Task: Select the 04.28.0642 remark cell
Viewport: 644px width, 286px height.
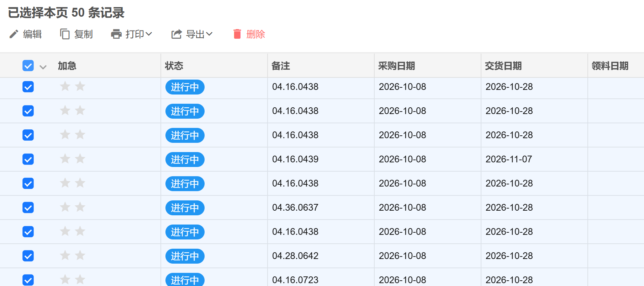Action: [x=321, y=256]
